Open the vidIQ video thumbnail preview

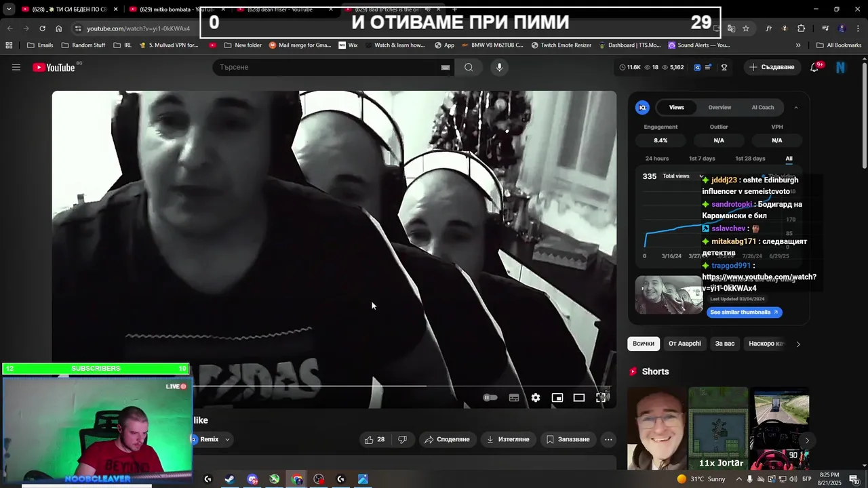(669, 294)
